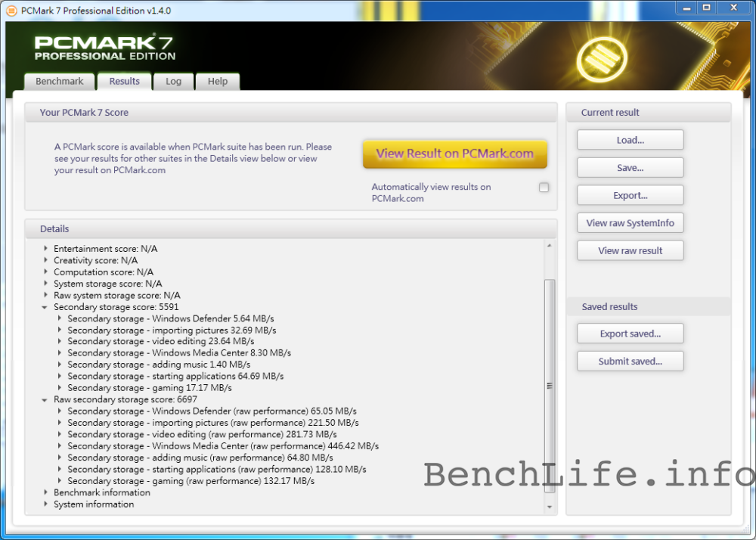
Task: Open the Log tab
Action: (x=174, y=82)
